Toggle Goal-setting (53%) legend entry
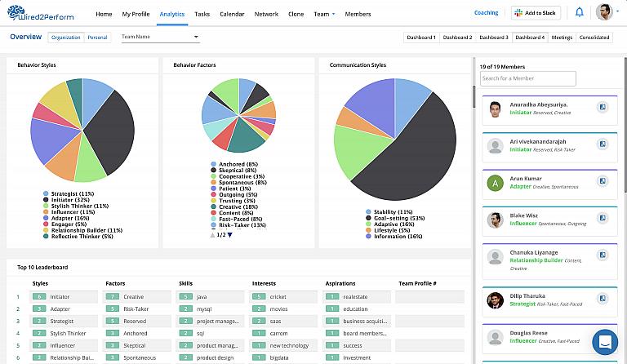Image resolution: width=627 pixels, height=364 pixels. (x=395, y=218)
